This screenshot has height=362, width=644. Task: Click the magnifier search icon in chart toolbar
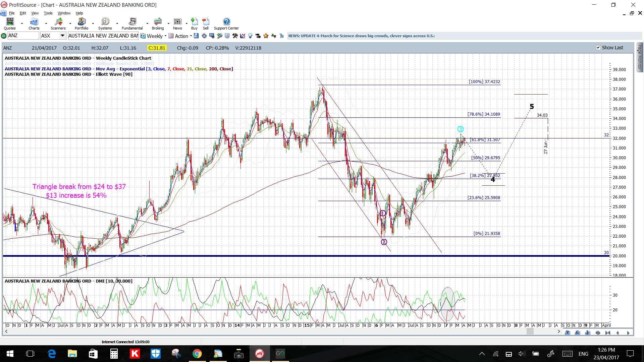219,36
